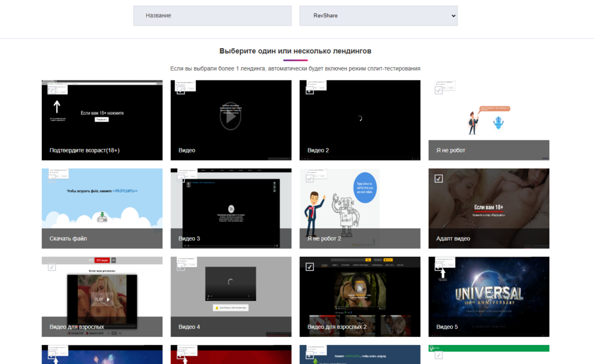Tick the checkbox on the Видео landing
The height and width of the screenshot is (364, 594).
coord(181,90)
